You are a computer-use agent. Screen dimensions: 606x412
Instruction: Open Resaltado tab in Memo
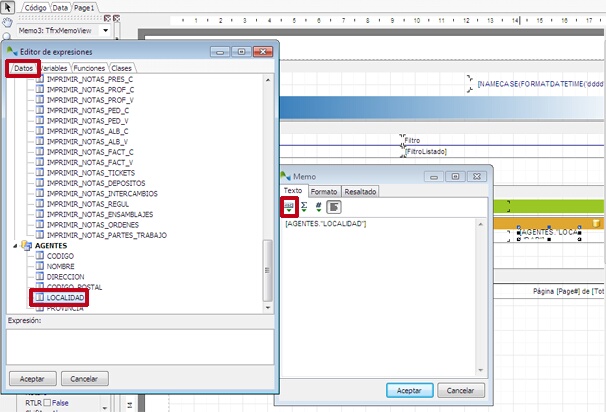pos(360,191)
